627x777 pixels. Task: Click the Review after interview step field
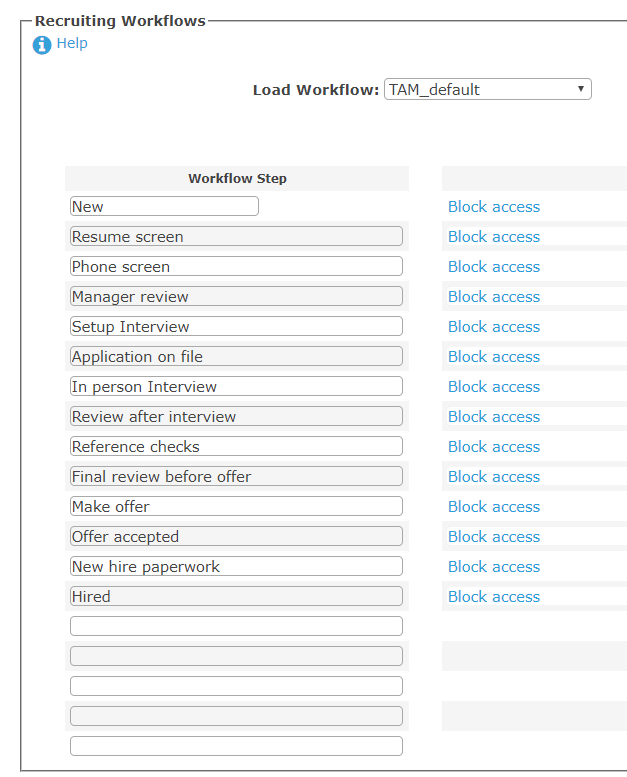click(236, 416)
